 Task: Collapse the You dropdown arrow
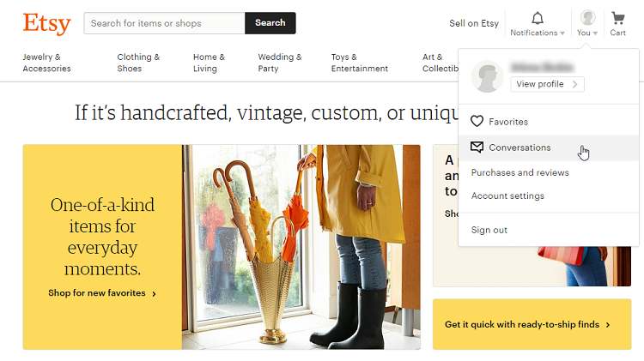[595, 33]
